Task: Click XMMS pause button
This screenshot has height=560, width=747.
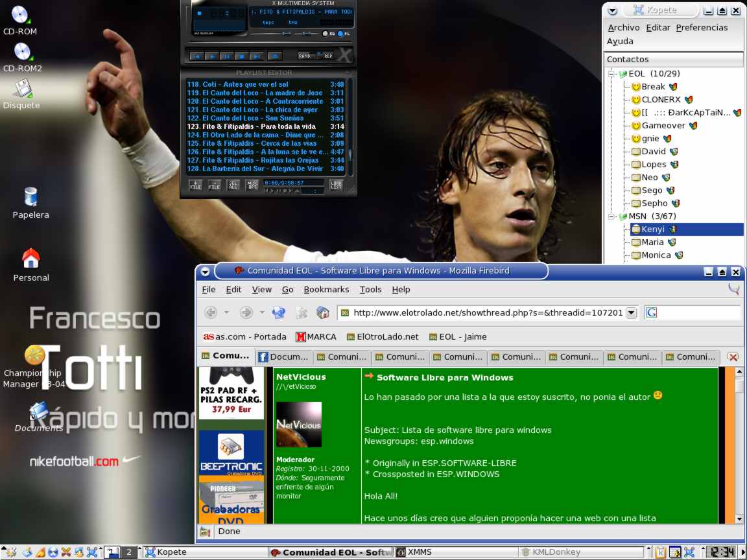Action: coord(226,56)
